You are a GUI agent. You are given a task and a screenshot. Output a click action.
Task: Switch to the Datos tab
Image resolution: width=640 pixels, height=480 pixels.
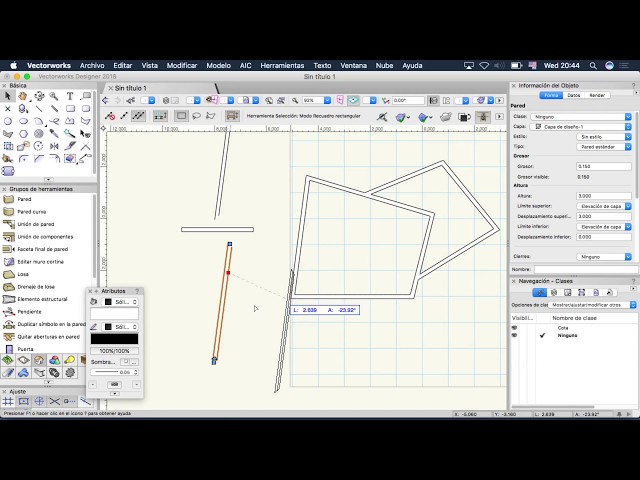[x=573, y=95]
